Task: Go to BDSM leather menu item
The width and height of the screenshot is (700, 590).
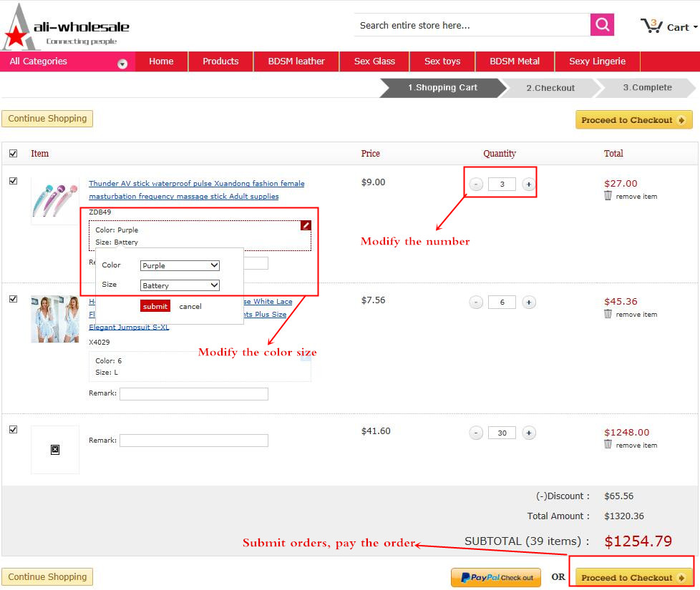Action: [x=296, y=62]
